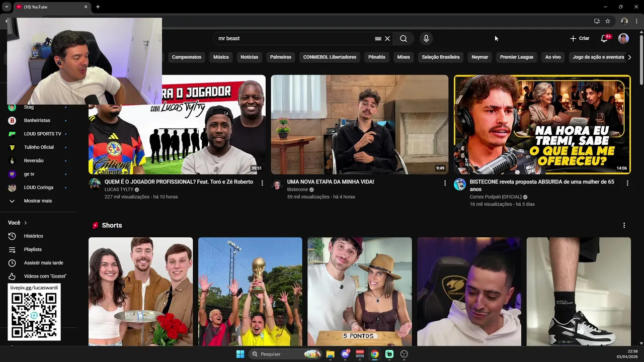Select the CONMEBOL Libertadores chip
644x362 pixels.
330,57
